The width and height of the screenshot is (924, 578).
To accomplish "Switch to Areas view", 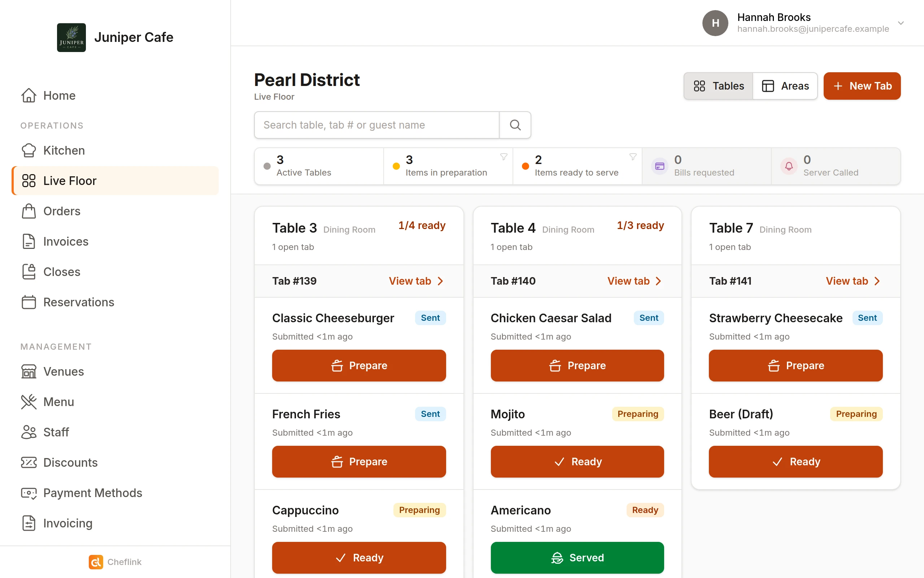I will click(785, 86).
